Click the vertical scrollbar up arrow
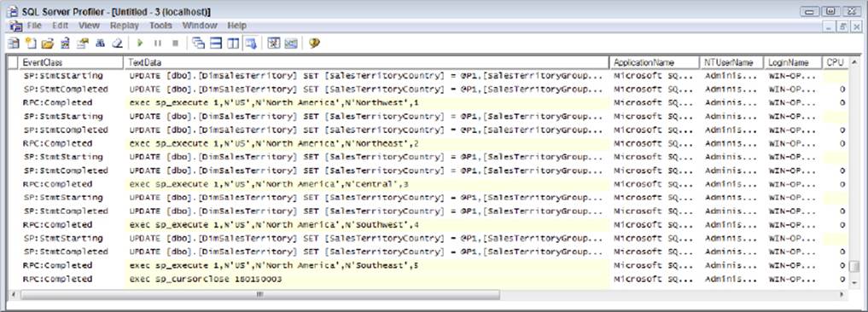Screen dimensions: 868x312 pos(854,62)
